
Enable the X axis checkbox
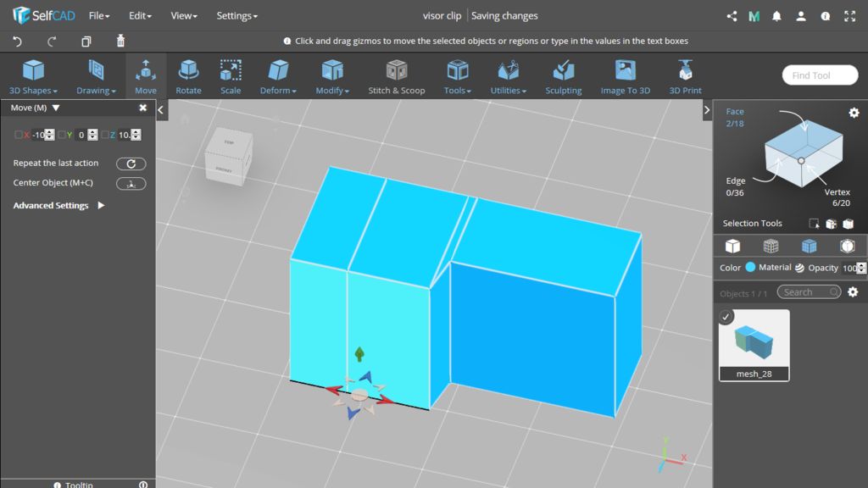[x=19, y=135]
